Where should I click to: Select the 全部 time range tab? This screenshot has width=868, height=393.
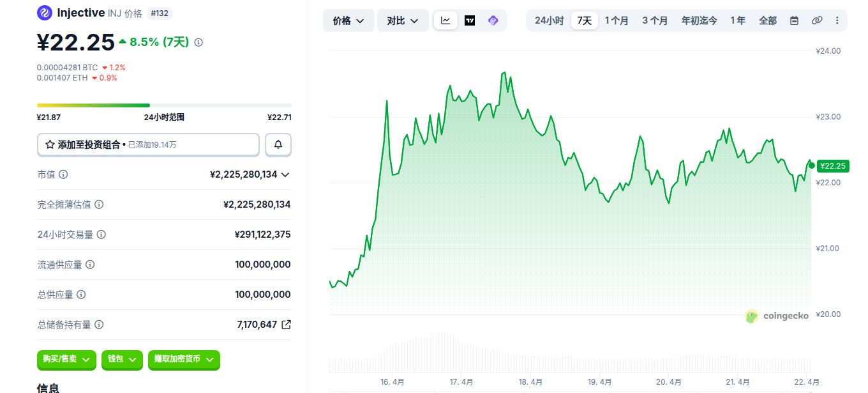pos(768,20)
